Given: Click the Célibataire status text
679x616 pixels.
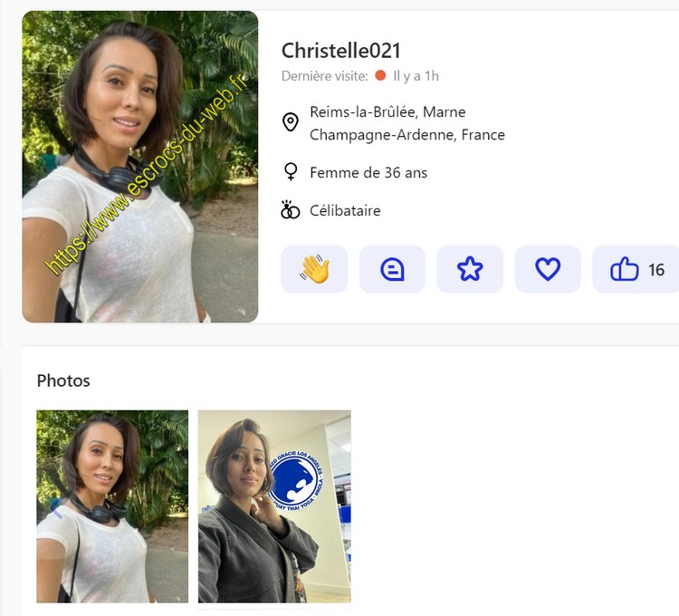Looking at the screenshot, I should [345, 211].
